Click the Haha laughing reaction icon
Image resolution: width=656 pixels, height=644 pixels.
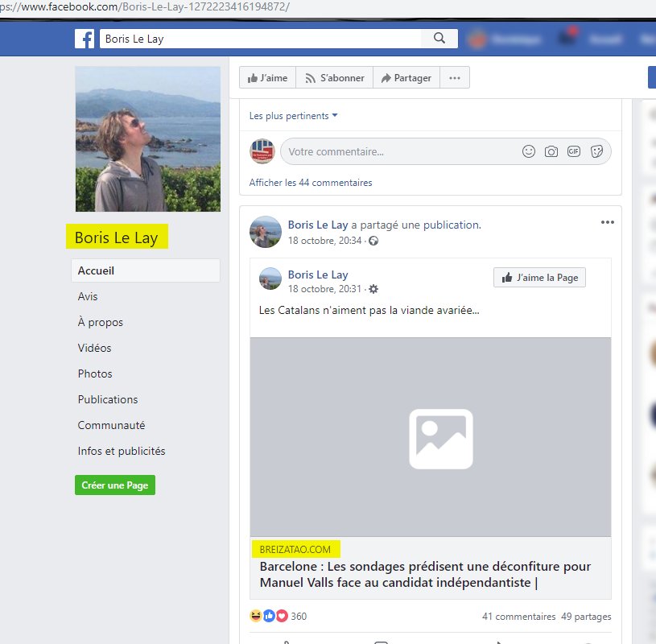click(256, 616)
